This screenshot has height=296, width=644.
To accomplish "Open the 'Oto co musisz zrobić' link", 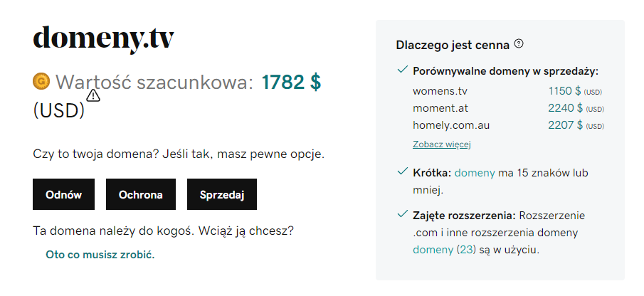I will [100, 254].
